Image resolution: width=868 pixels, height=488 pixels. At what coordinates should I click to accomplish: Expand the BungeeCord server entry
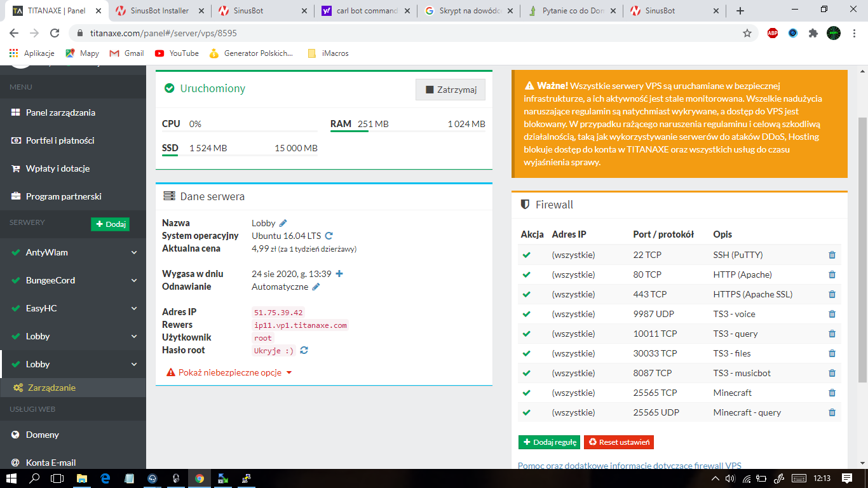coord(134,280)
